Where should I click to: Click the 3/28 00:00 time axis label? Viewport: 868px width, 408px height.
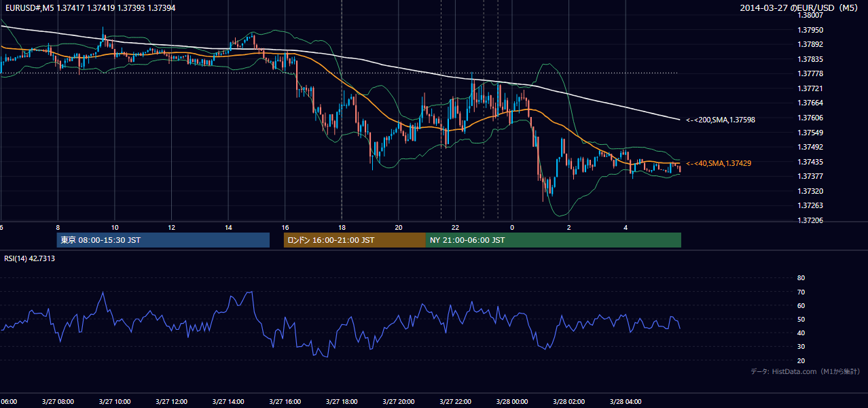pos(512,401)
